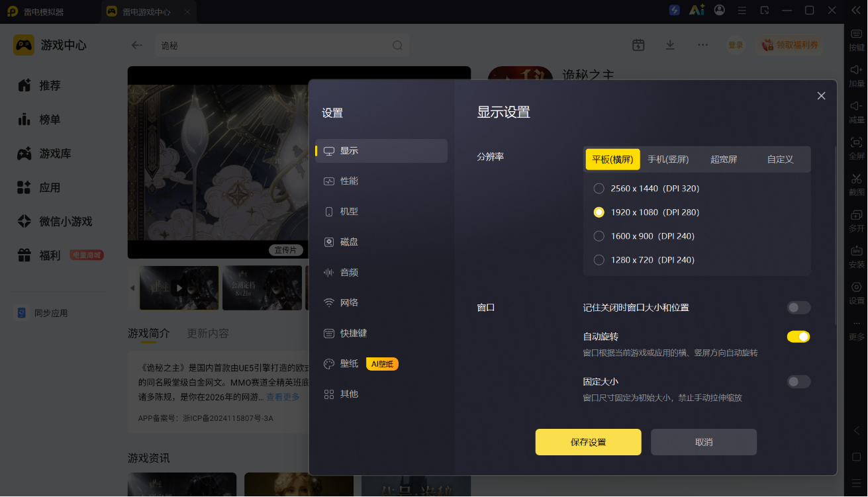Image resolution: width=868 pixels, height=497 pixels.
Task: Open the 快捷键 settings section
Action: [x=381, y=334]
